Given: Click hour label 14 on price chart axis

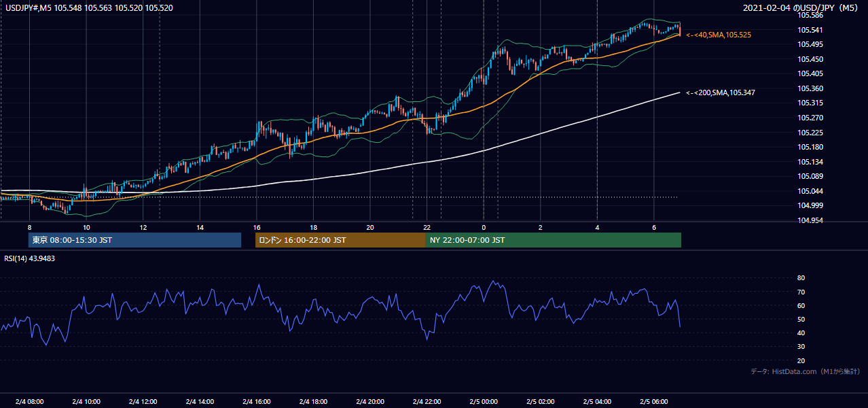Looking at the screenshot, I should click(x=200, y=227).
